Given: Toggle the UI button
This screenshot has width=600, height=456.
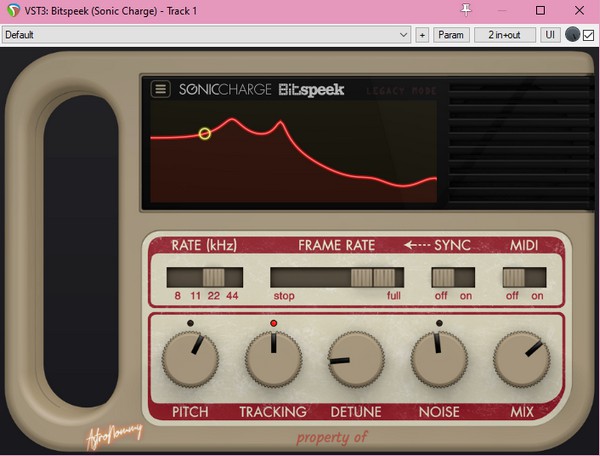Looking at the screenshot, I should tap(550, 35).
